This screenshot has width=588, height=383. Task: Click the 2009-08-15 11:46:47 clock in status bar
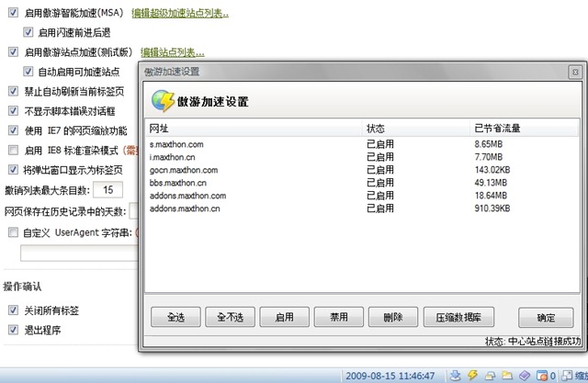pyautogui.click(x=390, y=376)
